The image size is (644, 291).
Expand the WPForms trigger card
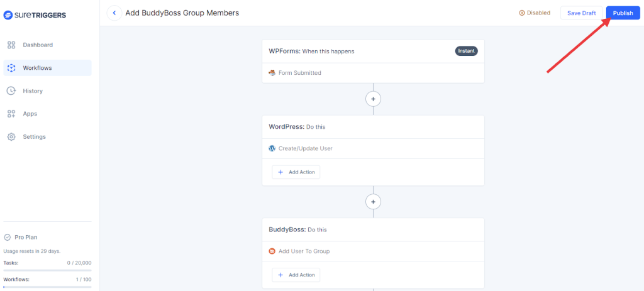pyautogui.click(x=373, y=52)
